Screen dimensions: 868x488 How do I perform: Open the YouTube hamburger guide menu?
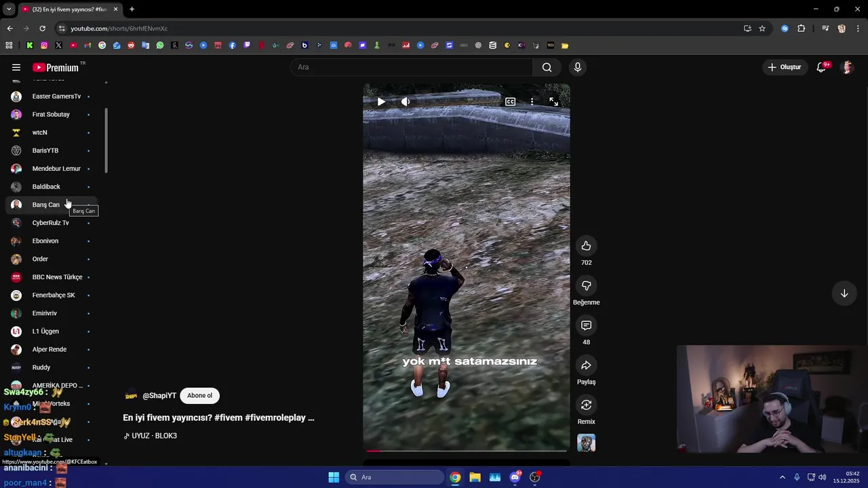point(16,67)
